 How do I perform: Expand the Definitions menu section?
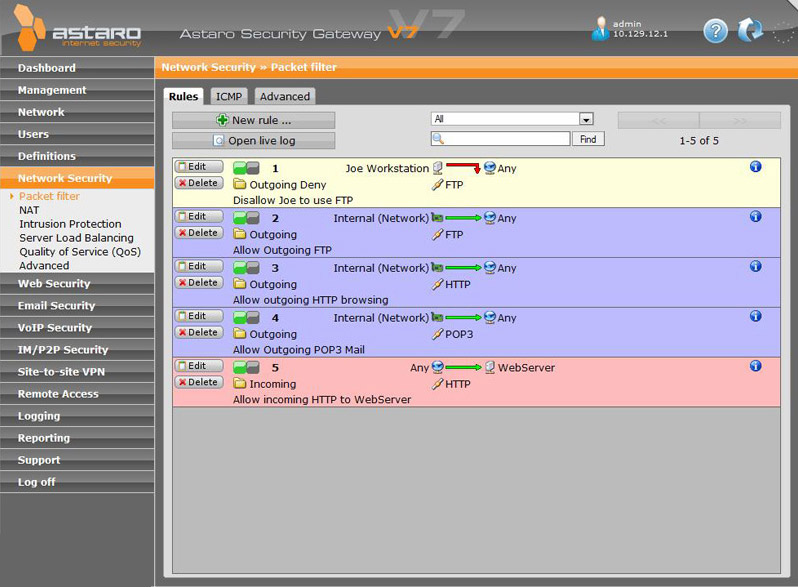(x=77, y=156)
